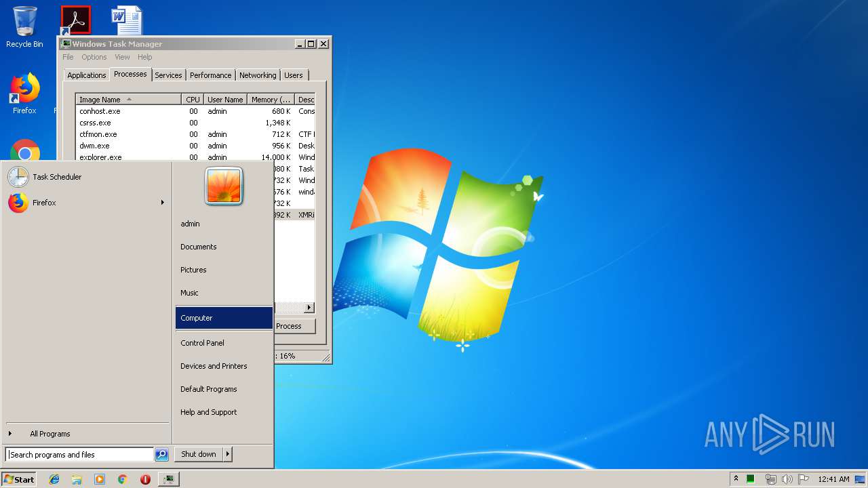Switch to Services tab
This screenshot has width=868, height=488.
[x=168, y=75]
